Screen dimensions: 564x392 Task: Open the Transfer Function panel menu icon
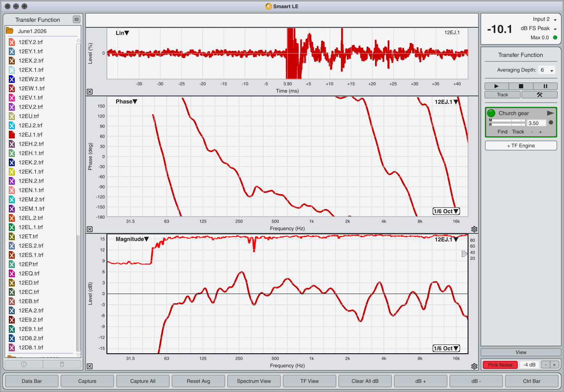pyautogui.click(x=76, y=19)
